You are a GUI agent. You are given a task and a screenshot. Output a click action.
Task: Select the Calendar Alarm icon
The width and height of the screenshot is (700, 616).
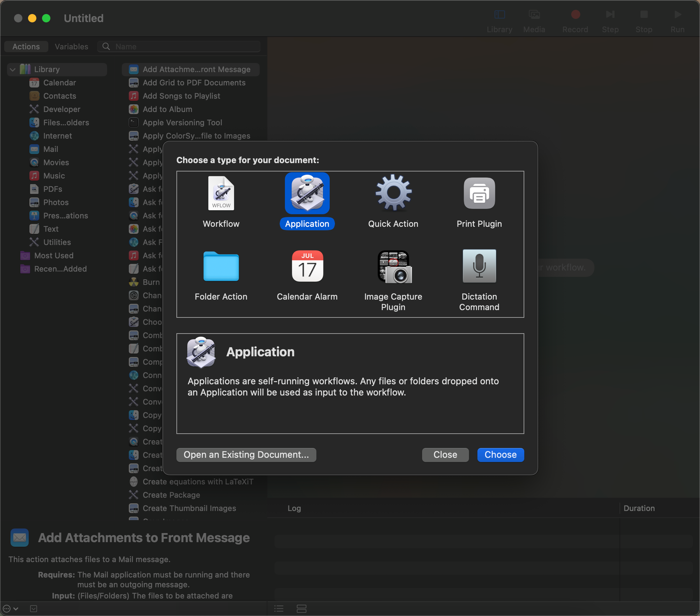click(307, 266)
